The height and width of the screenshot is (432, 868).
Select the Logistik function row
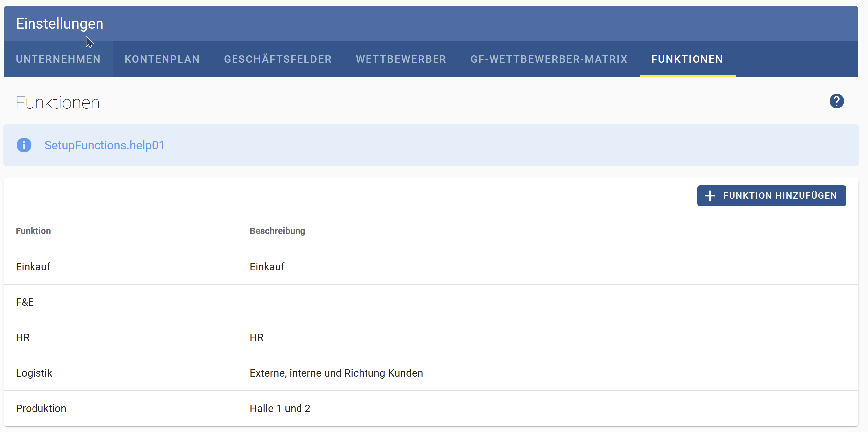point(431,373)
